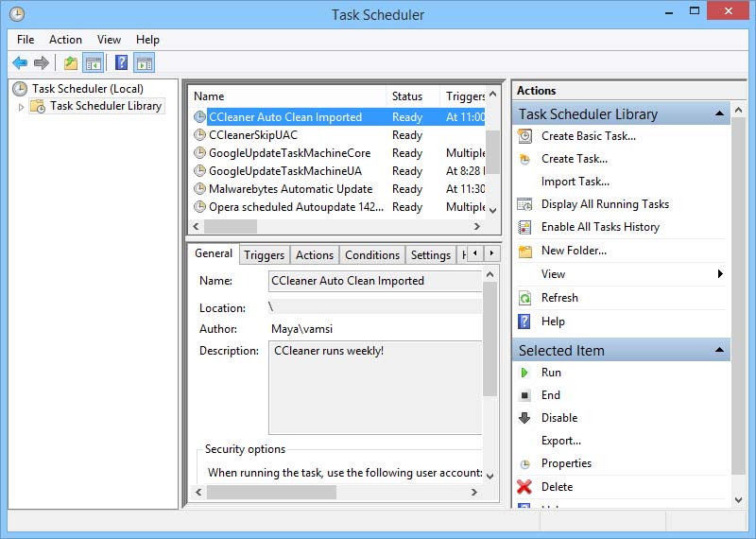This screenshot has width=756, height=539.
Task: Click Display All Running Tasks link
Action: tap(605, 204)
